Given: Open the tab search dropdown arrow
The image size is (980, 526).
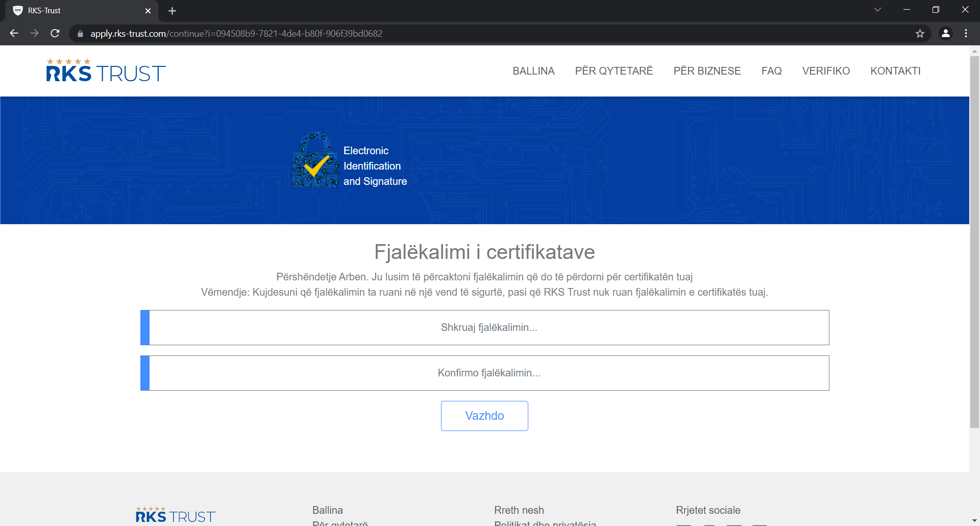Looking at the screenshot, I should pos(877,10).
